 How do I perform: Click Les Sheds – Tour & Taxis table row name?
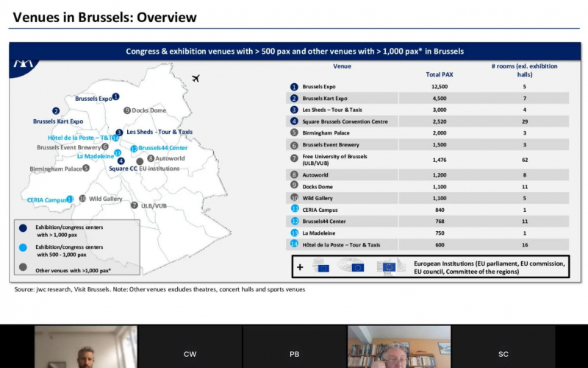(332, 110)
